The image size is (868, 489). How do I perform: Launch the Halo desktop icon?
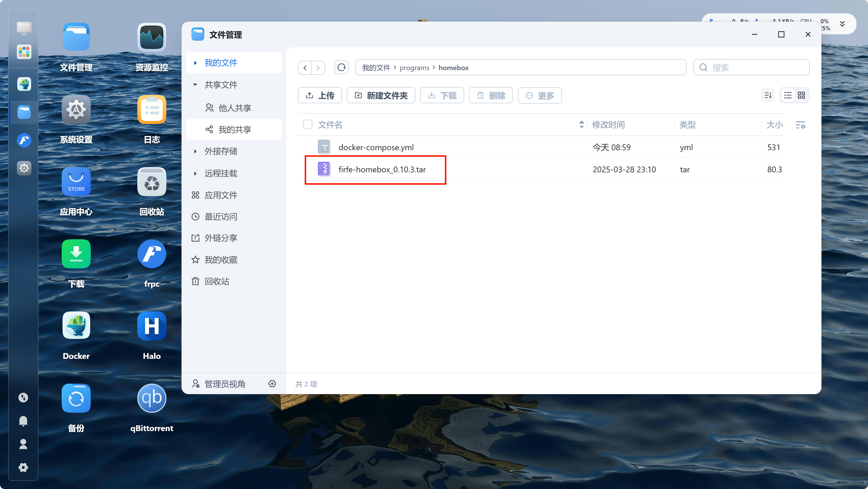[152, 326]
